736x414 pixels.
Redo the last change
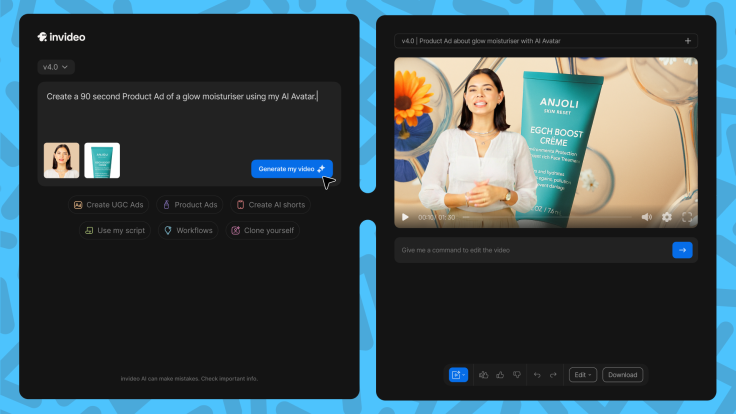pos(553,375)
